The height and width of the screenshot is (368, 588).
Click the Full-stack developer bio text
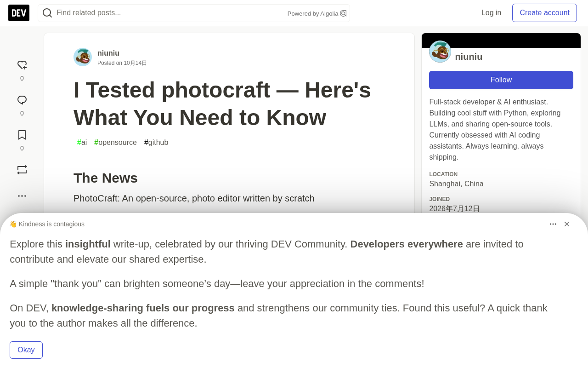pos(495,130)
